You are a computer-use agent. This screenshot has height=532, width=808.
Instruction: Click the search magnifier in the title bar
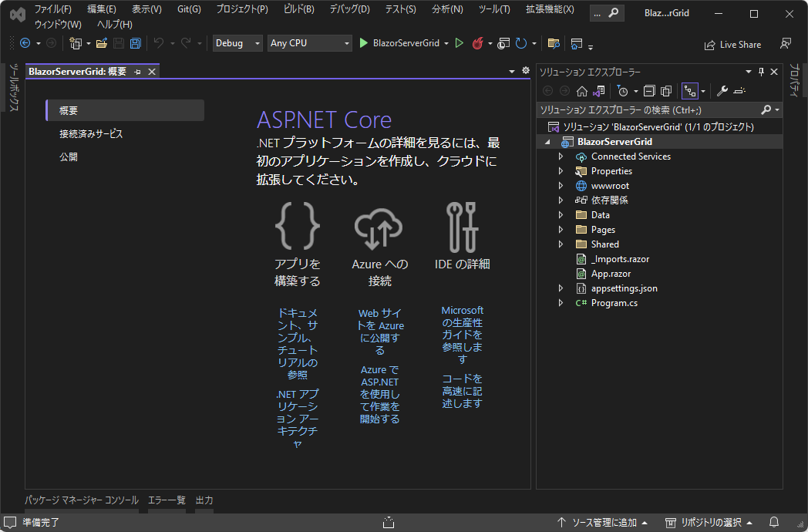pos(613,13)
